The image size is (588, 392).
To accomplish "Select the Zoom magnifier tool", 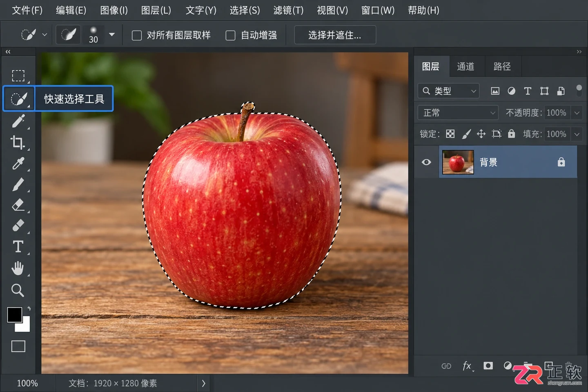I will pos(18,290).
